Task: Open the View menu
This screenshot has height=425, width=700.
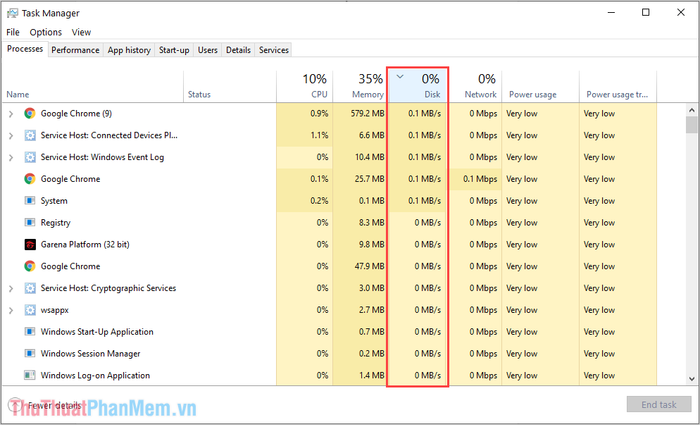Action: point(81,32)
